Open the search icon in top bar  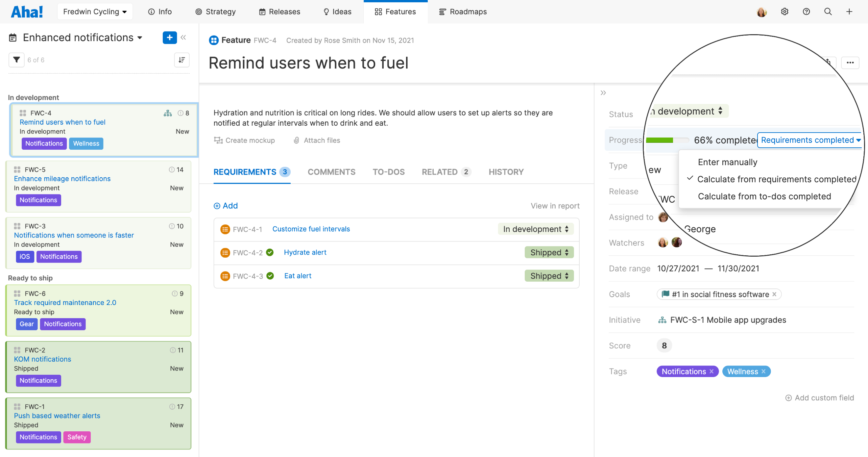click(x=828, y=11)
